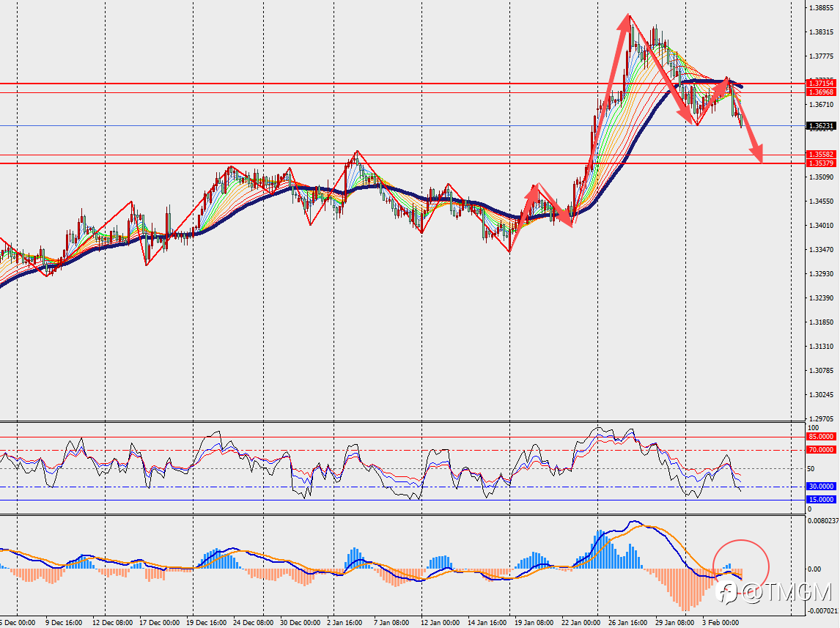Click the 1.34010 value on the price axis
The height and width of the screenshot is (628, 840).
click(821, 226)
